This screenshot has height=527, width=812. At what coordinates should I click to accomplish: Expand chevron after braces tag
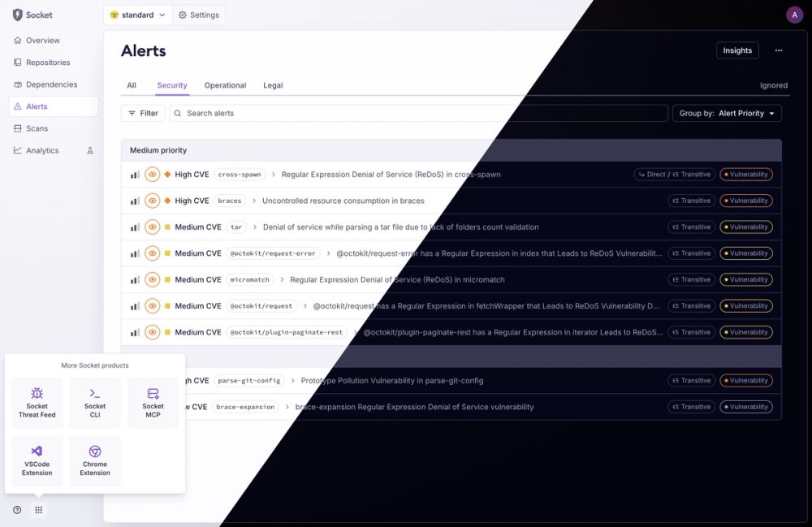pyautogui.click(x=254, y=201)
